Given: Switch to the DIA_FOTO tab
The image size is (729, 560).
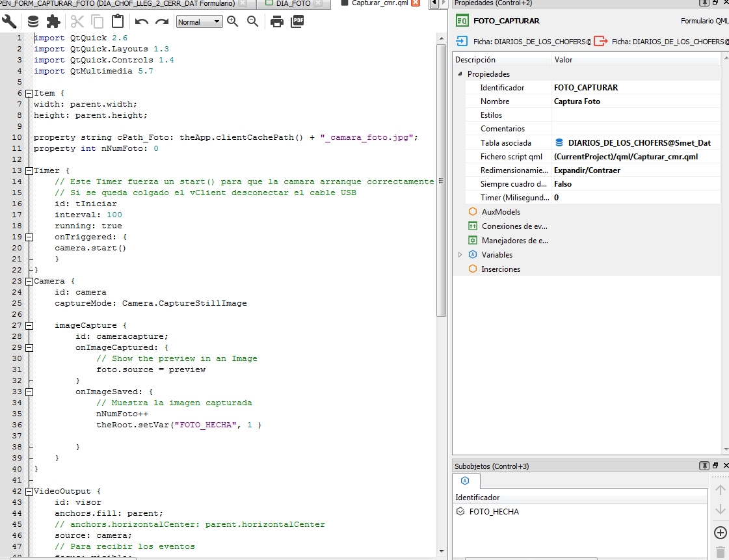Looking at the screenshot, I should [293, 3].
